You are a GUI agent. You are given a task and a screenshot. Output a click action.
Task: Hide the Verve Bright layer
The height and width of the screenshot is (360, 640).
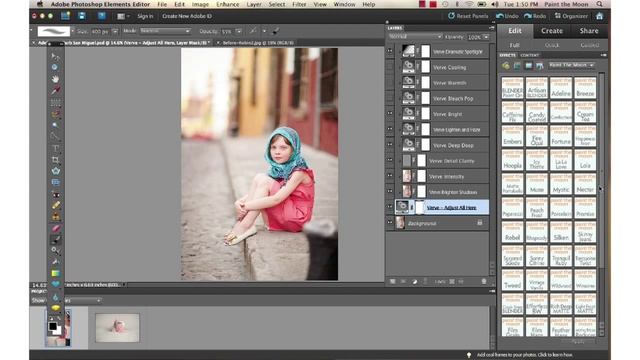tap(390, 113)
